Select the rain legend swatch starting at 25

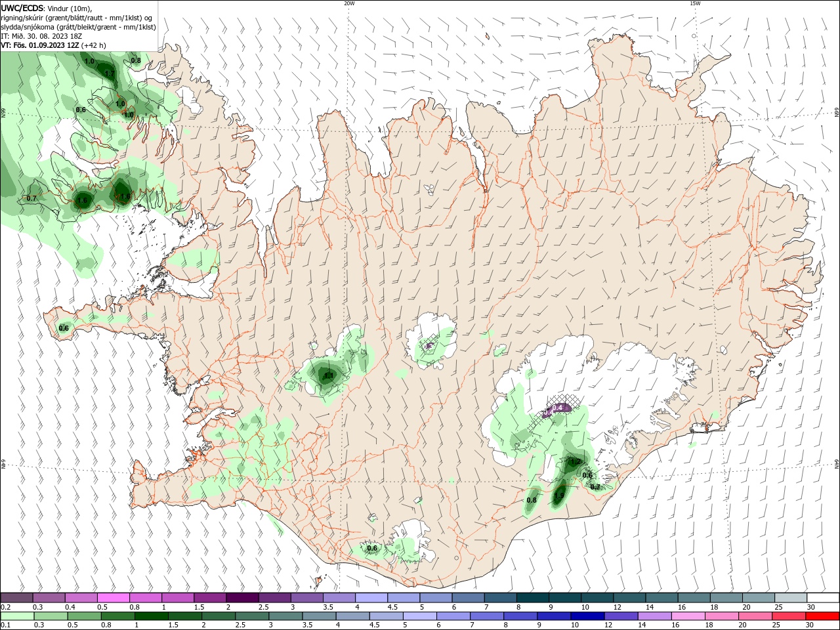point(789,616)
